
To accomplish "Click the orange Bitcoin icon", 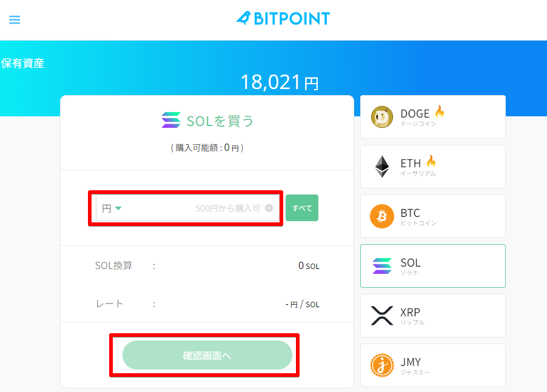I will point(382,216).
